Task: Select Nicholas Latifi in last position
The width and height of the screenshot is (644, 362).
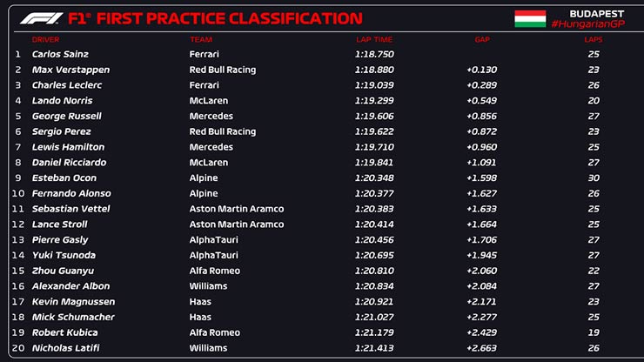Action: [64, 348]
